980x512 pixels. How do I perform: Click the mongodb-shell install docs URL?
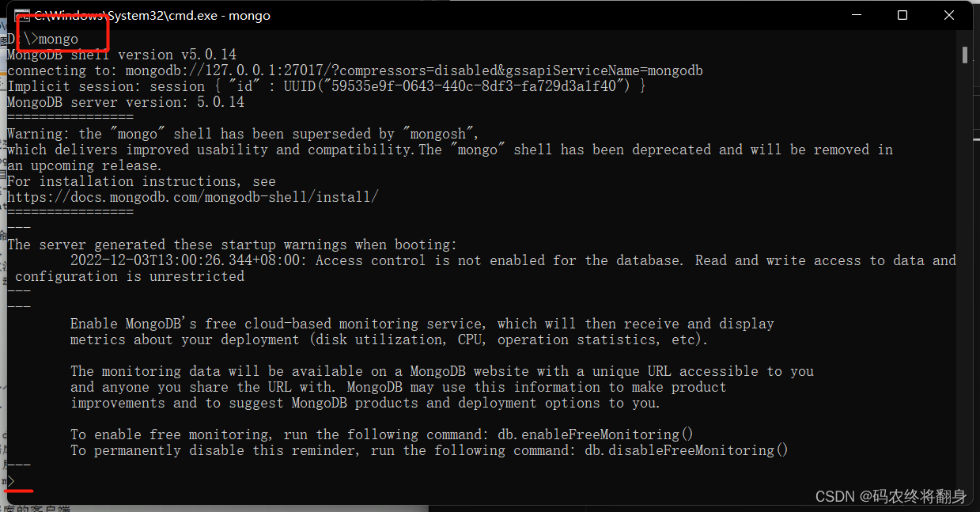[193, 197]
